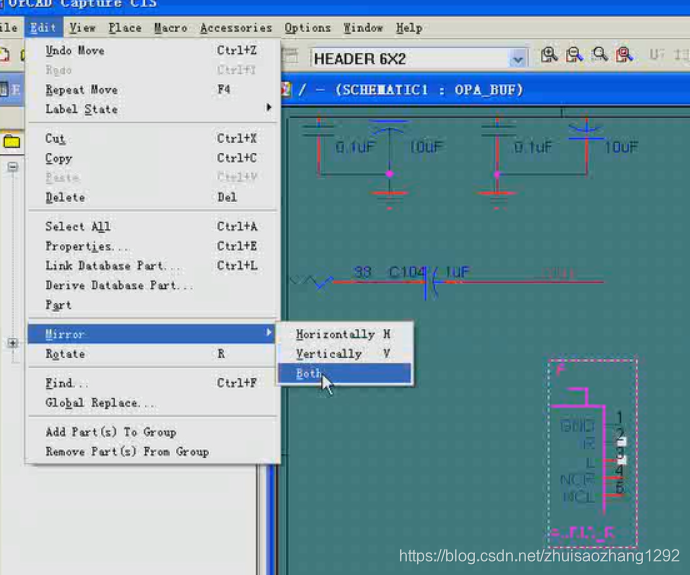Image resolution: width=690 pixels, height=575 pixels.
Task: Click the Zoom to All toolbar icon
Action: click(624, 56)
